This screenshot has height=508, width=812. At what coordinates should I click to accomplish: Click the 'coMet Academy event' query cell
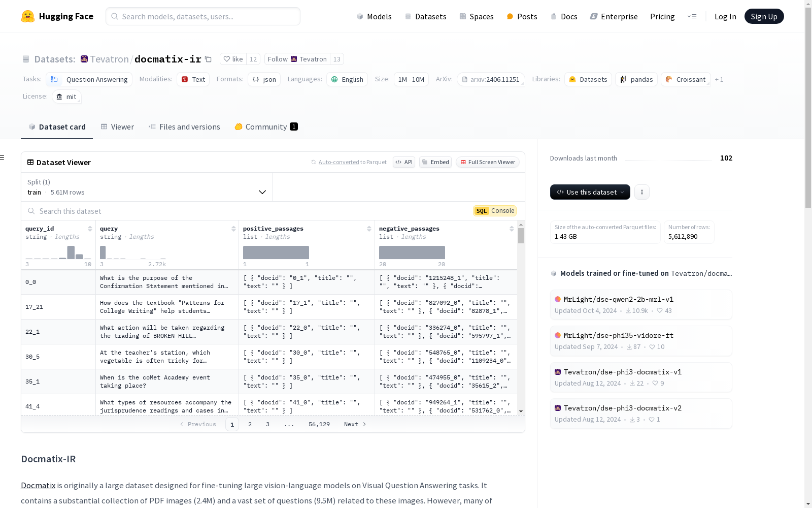pos(167,382)
